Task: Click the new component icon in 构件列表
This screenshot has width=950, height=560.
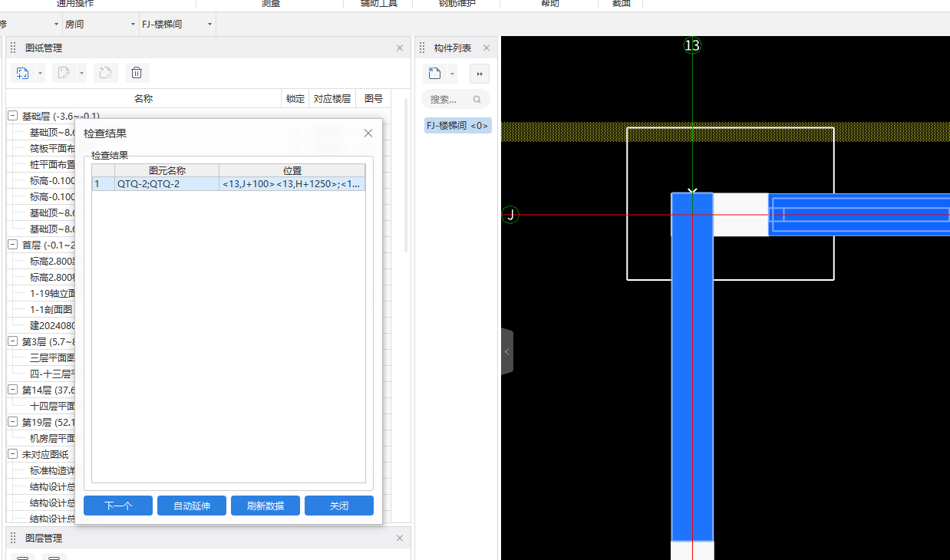Action: pyautogui.click(x=434, y=74)
